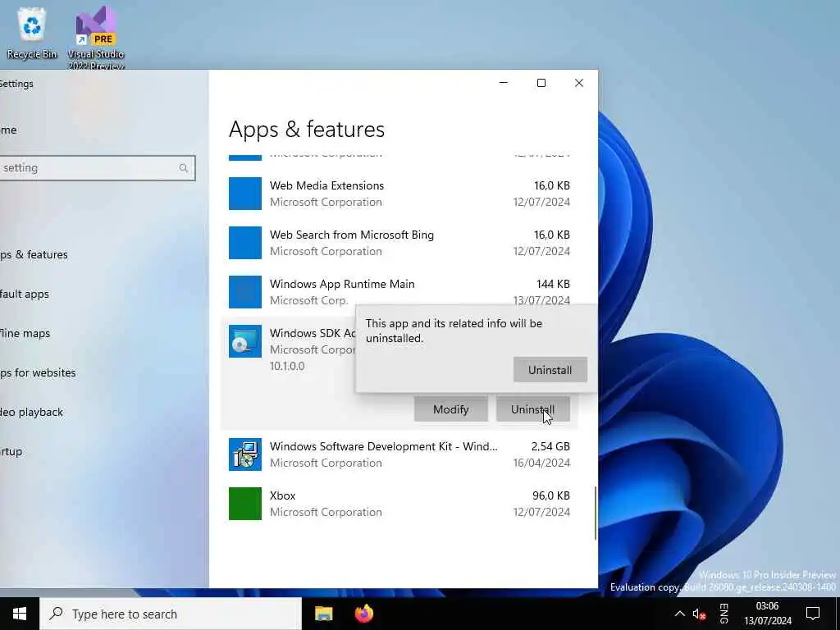Open Apps for websites settings page
The width and height of the screenshot is (840, 630).
pyautogui.click(x=38, y=373)
